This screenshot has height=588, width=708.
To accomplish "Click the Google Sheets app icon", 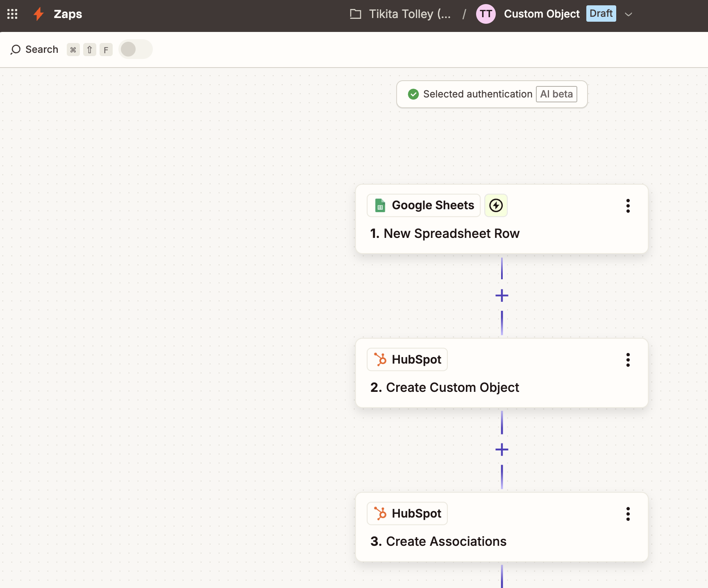I will coord(380,205).
